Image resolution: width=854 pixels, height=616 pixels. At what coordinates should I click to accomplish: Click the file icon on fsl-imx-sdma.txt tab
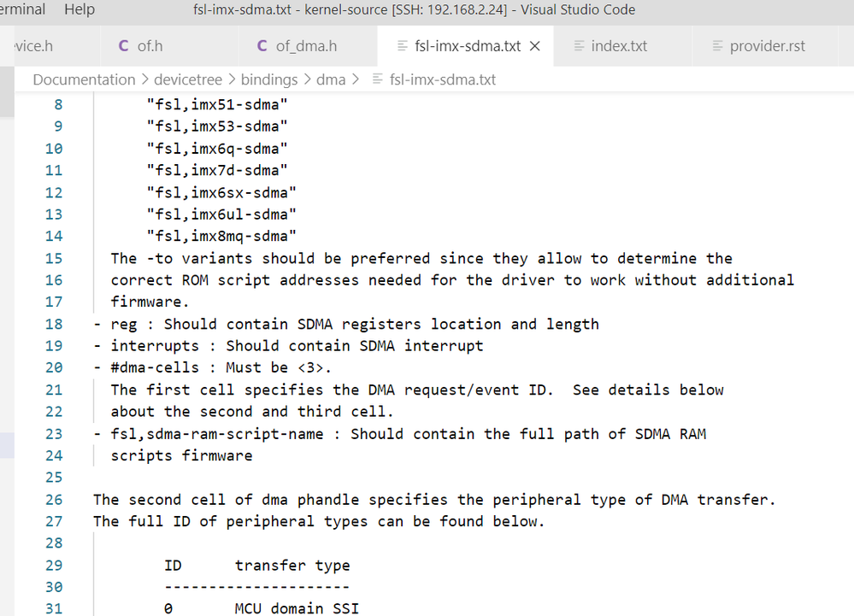pos(402,46)
